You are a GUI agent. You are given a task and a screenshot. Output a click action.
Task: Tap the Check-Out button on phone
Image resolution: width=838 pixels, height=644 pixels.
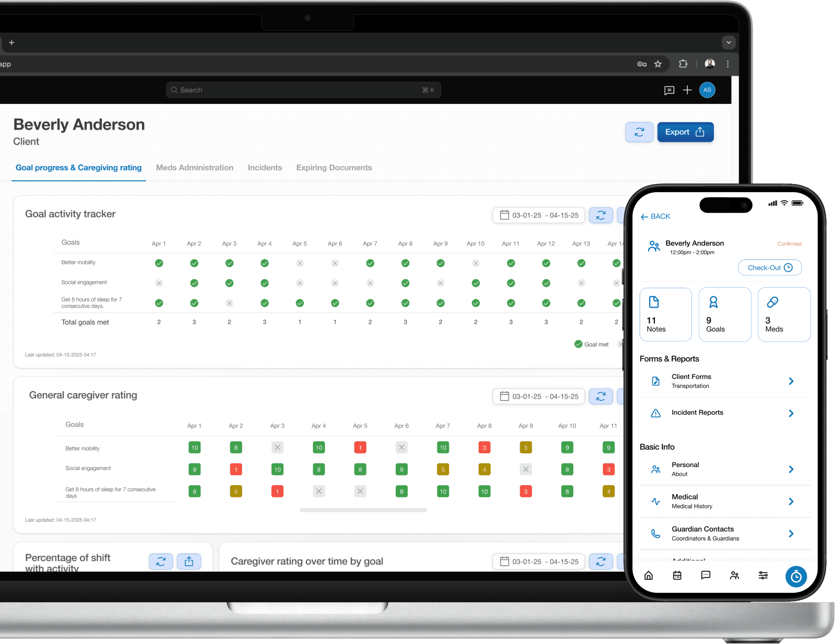770,267
